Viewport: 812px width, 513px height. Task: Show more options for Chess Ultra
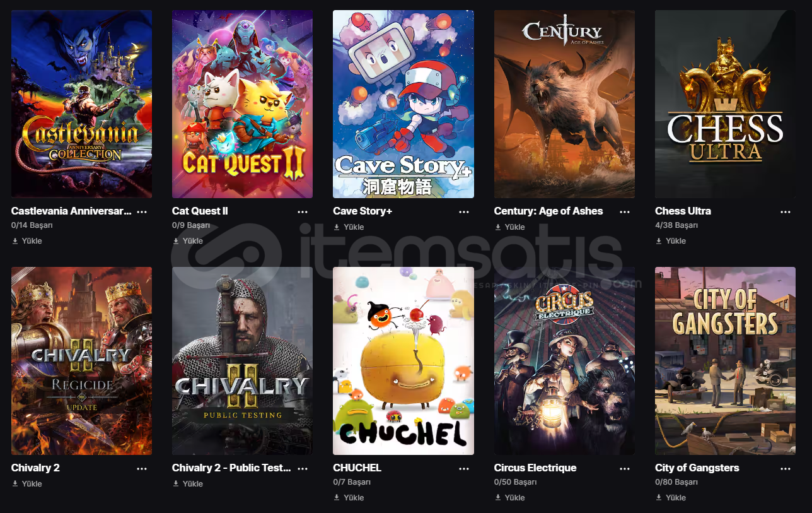click(x=786, y=211)
